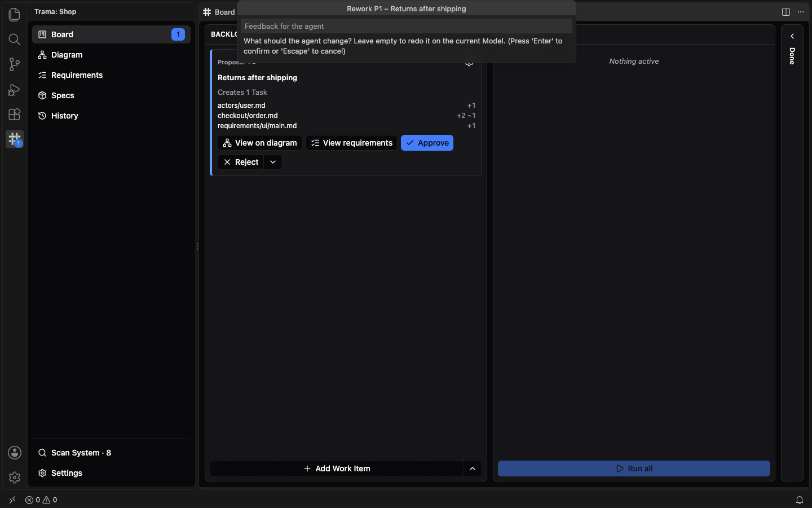The width and height of the screenshot is (812, 508).
Task: Launch Scan System · 8
Action: 111,453
